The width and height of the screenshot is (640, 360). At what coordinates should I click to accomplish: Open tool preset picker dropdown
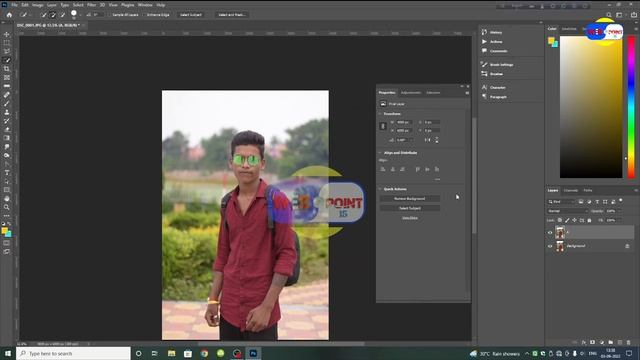pos(30,15)
